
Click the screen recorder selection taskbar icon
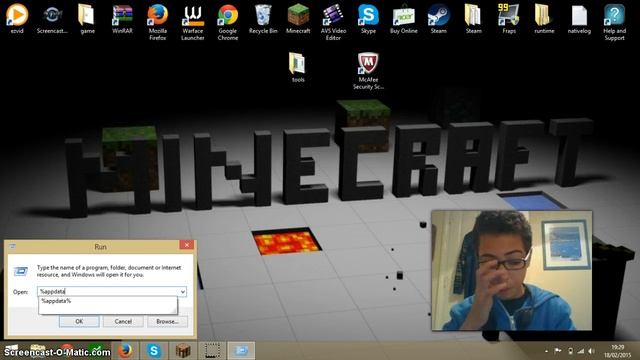coord(212,351)
